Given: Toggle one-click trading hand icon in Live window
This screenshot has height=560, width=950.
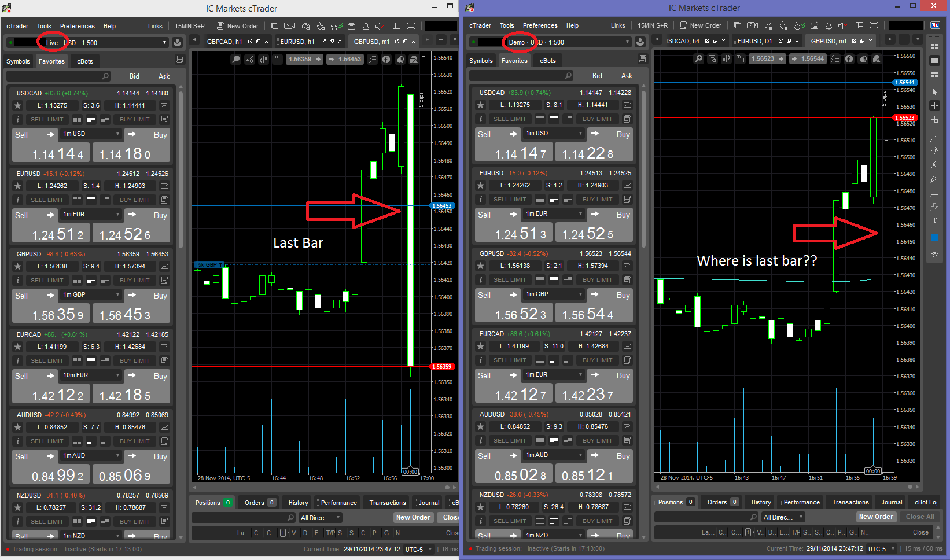Looking at the screenshot, I should (x=336, y=26).
